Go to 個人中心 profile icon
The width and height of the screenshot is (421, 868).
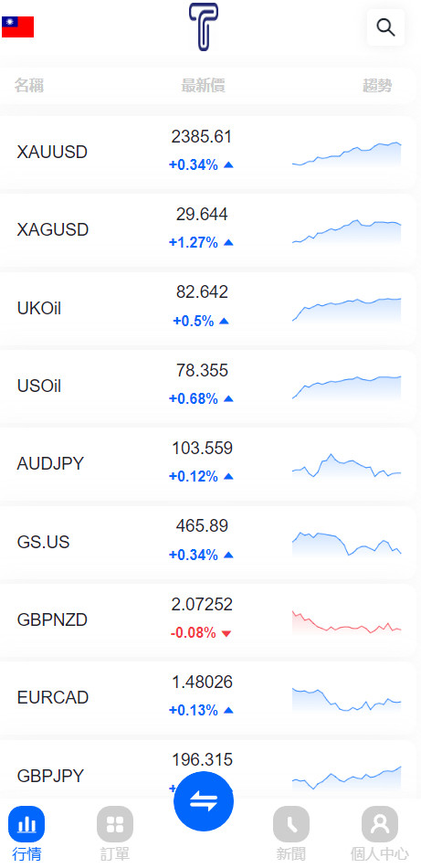tap(380, 824)
